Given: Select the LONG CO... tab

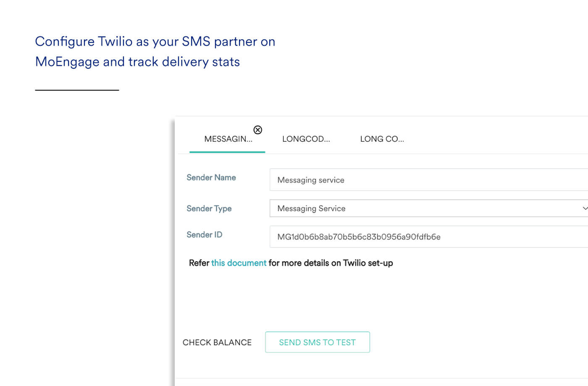Looking at the screenshot, I should click(x=382, y=139).
